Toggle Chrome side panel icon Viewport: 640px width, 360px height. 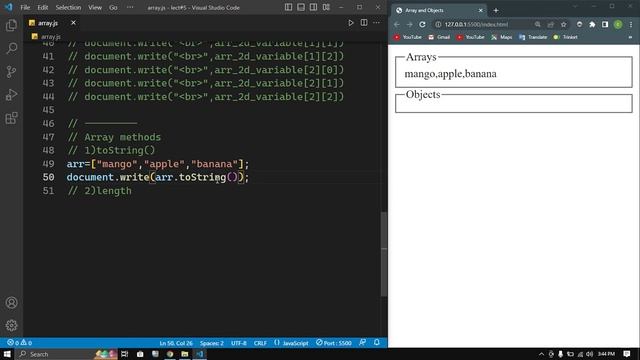[605, 24]
